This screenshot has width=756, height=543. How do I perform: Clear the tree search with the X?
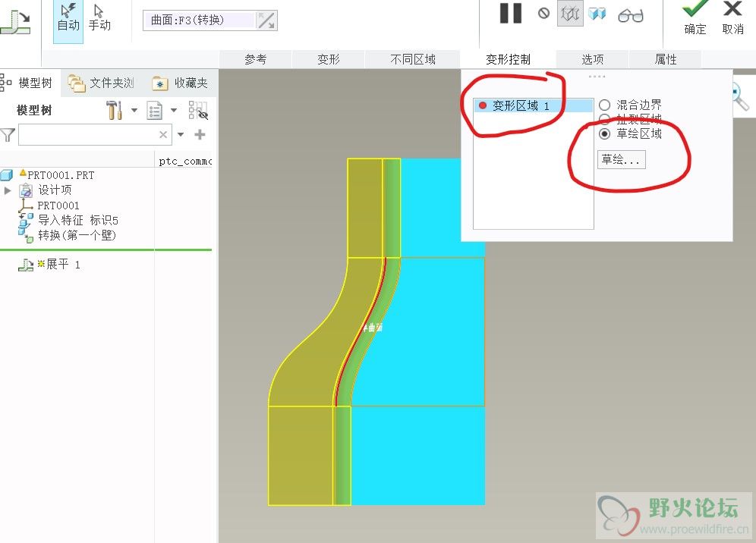click(x=163, y=135)
